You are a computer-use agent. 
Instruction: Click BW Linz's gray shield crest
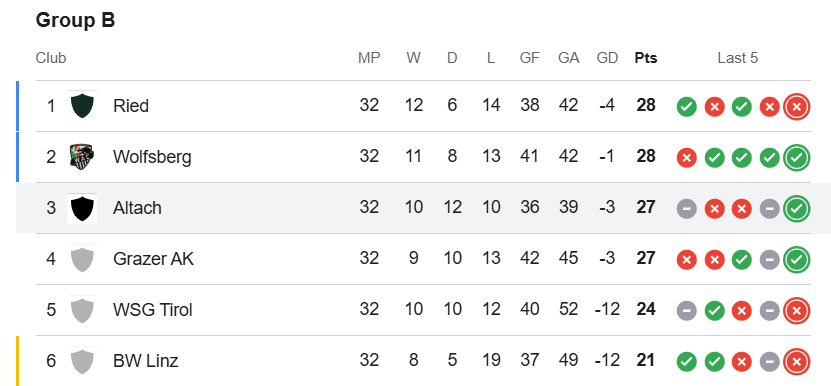(x=82, y=361)
